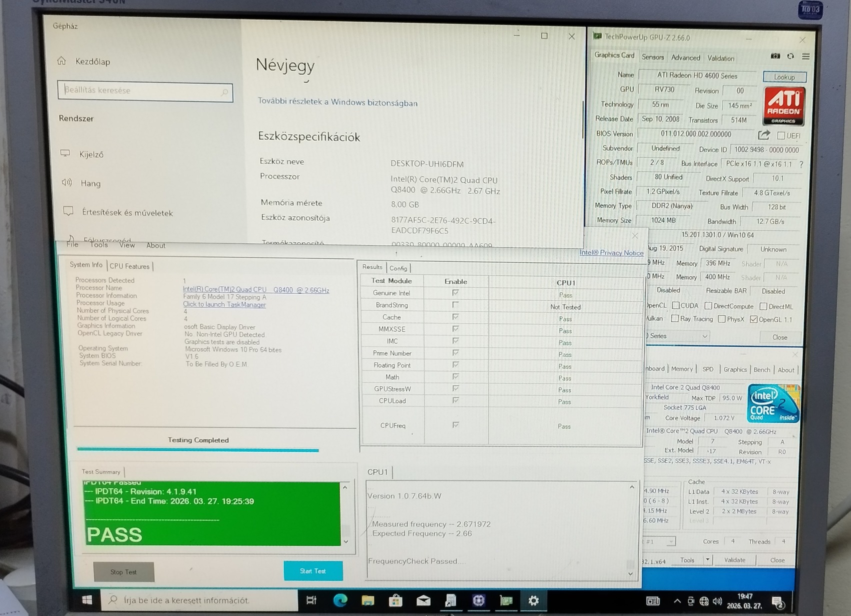Open Microsoft Store from taskbar
The height and width of the screenshot is (616, 851).
click(395, 600)
